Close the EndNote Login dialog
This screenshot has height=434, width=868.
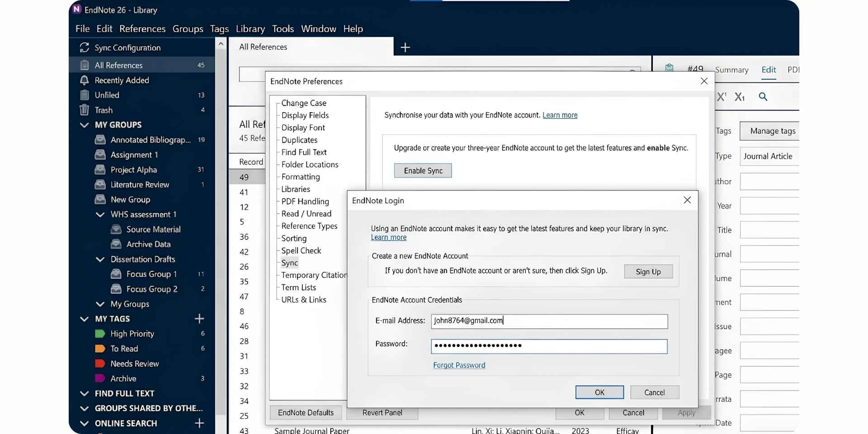point(687,200)
